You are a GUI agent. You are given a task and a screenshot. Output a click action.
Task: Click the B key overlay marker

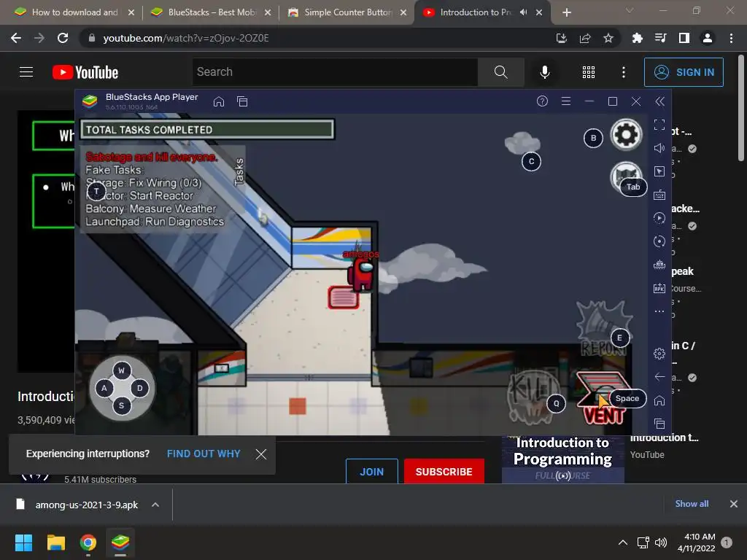pyautogui.click(x=593, y=138)
